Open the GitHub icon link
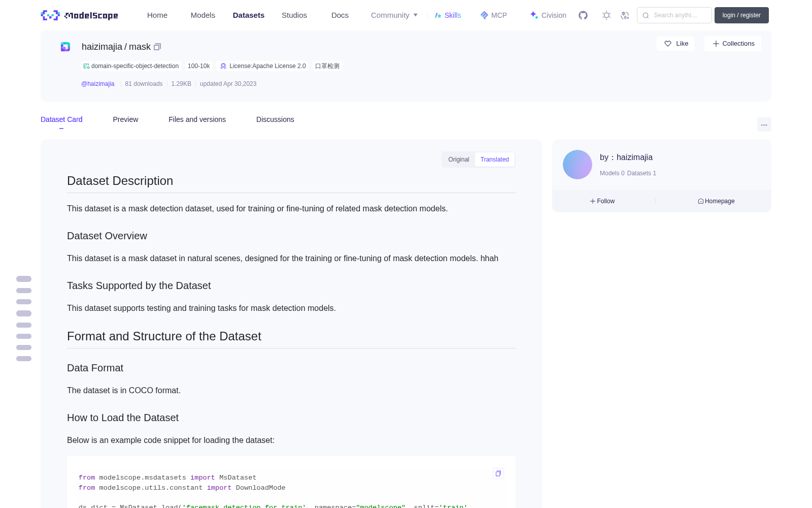This screenshot has height=508, width=812. [x=583, y=15]
